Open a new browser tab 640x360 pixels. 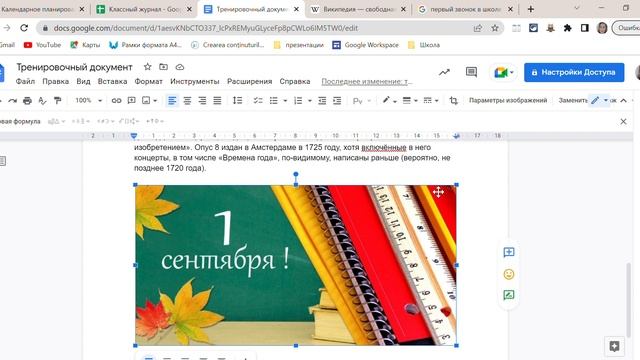[531, 9]
